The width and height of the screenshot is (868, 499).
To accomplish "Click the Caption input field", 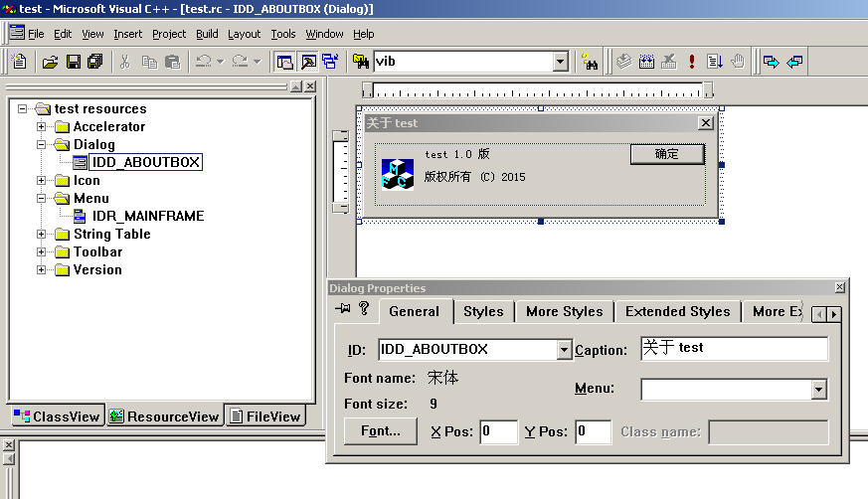I will (734, 348).
